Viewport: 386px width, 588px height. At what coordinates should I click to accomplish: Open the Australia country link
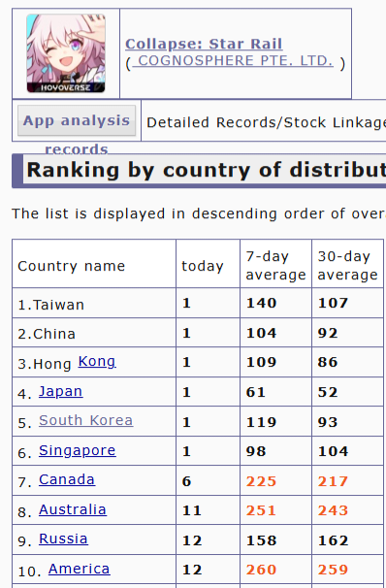click(73, 509)
